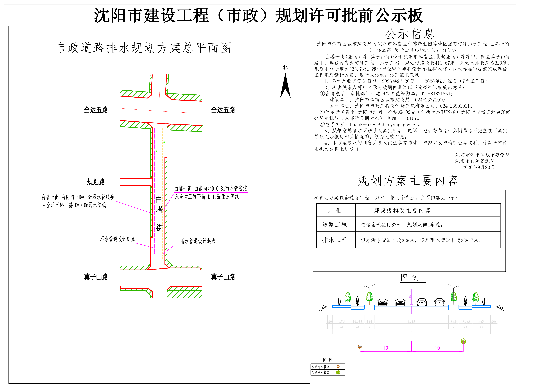Click the table header 建设规模及主要内容
This screenshot has height=392, width=555.
click(402, 211)
